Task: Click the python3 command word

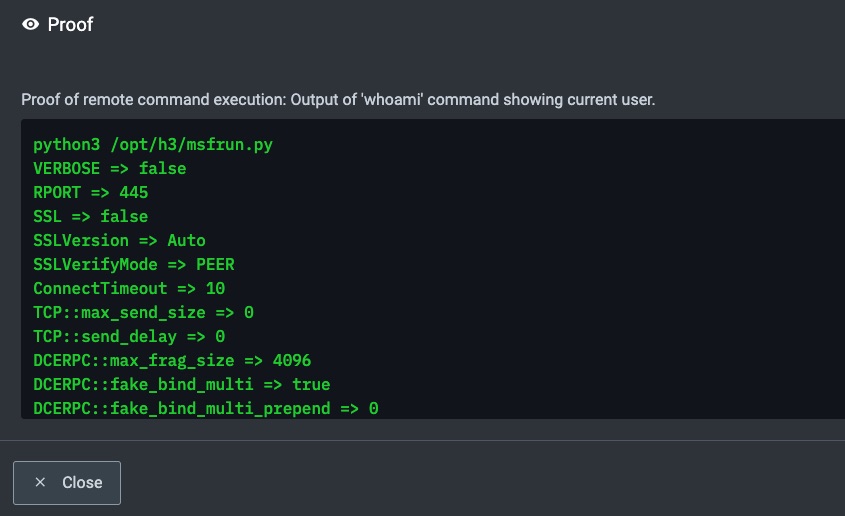Action: point(66,145)
